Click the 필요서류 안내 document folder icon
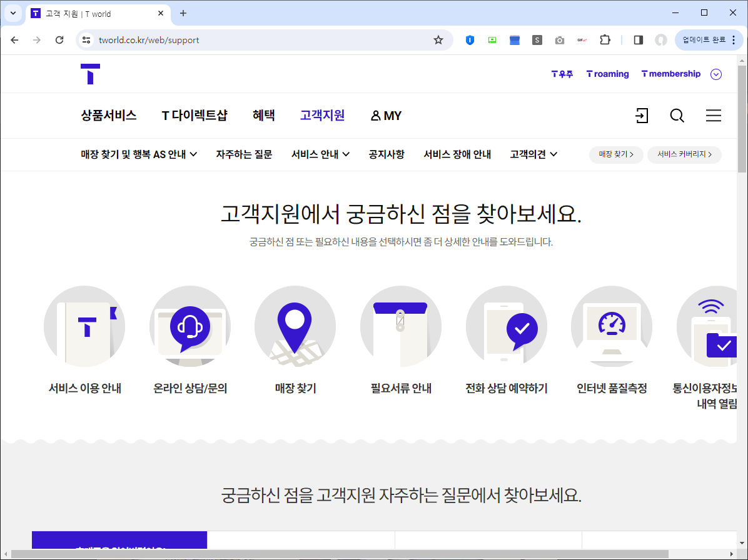The height and width of the screenshot is (560, 748). tap(400, 326)
